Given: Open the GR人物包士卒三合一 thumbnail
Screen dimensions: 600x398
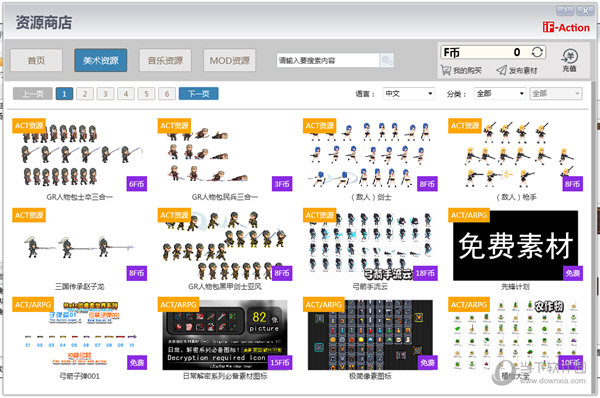Looking at the screenshot, I should pyautogui.click(x=80, y=155).
